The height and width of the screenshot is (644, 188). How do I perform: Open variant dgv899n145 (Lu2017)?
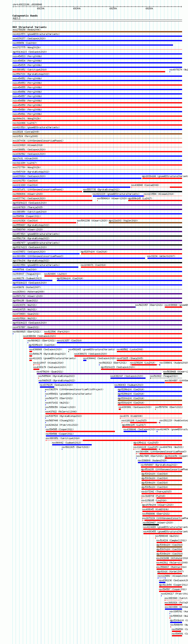[x=140, y=199]
